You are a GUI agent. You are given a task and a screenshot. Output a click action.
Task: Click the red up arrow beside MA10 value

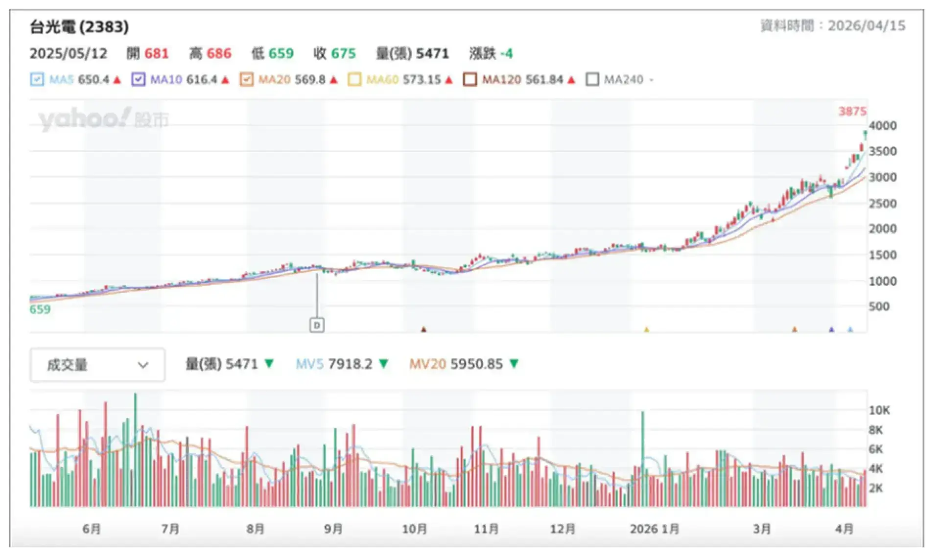coord(225,80)
